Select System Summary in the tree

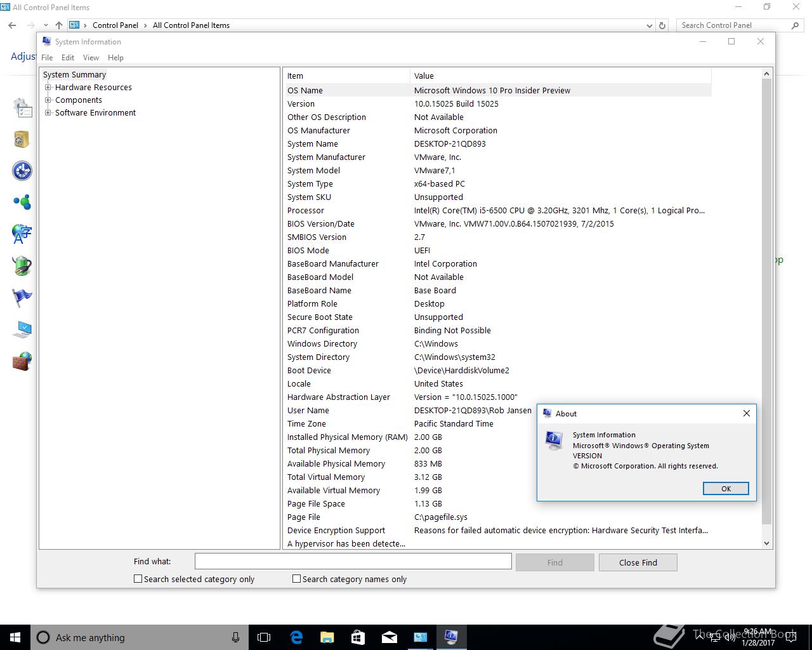click(74, 75)
